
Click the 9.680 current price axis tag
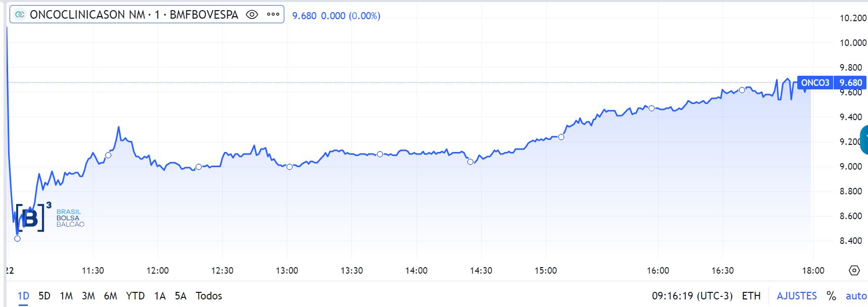(x=850, y=83)
